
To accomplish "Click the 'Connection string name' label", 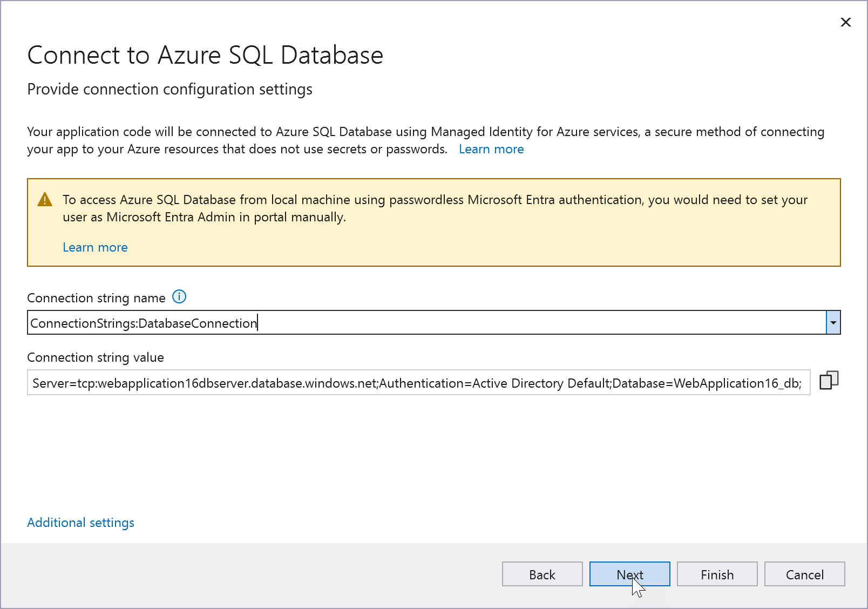I will (x=96, y=298).
